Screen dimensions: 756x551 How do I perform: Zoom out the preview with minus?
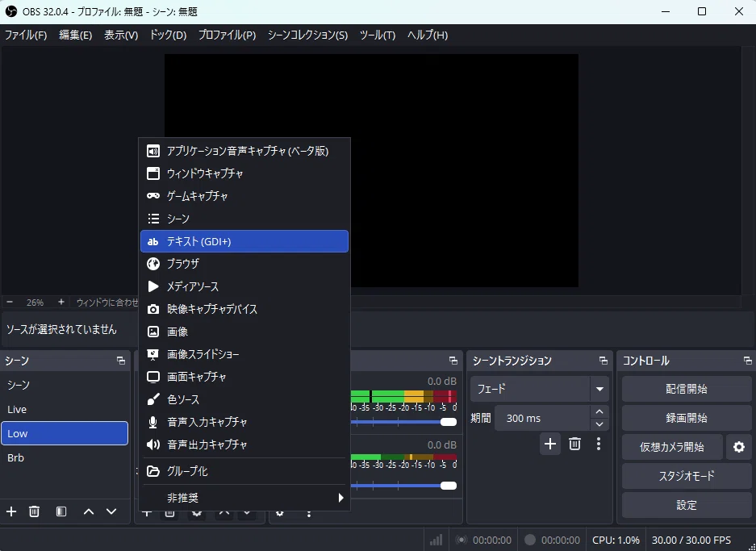(10, 302)
